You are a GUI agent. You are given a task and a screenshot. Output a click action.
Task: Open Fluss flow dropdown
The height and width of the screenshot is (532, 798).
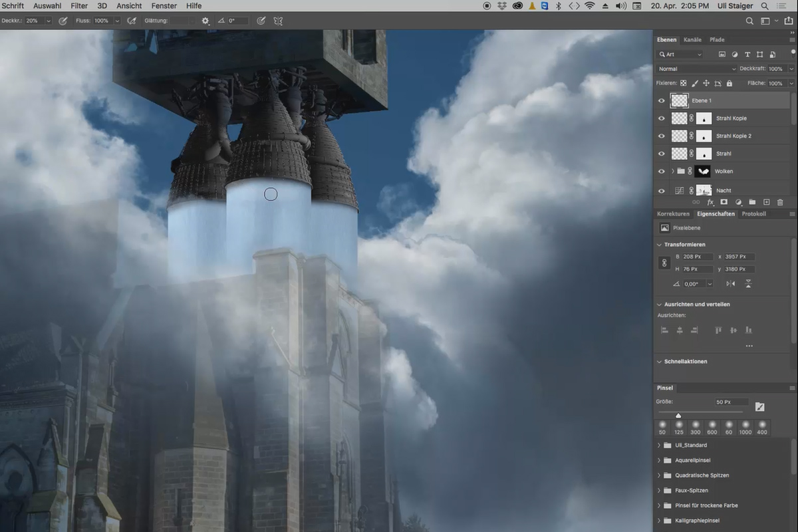[118, 21]
